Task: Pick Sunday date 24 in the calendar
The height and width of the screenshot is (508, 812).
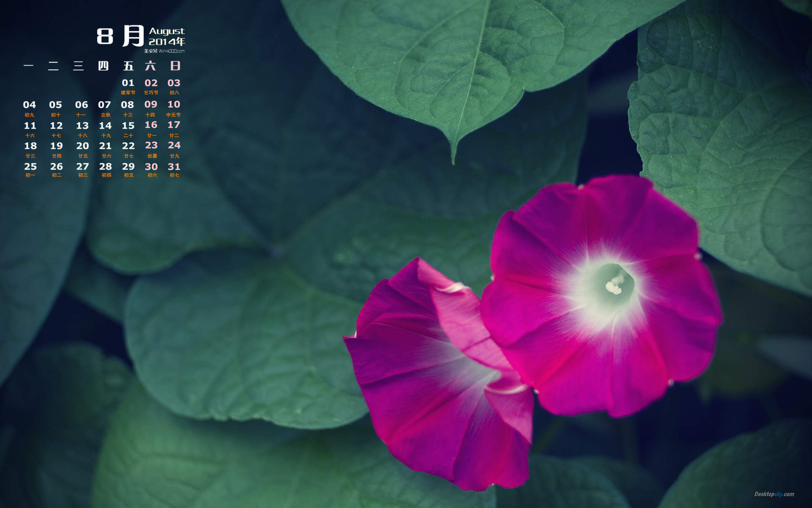Action: (x=174, y=145)
